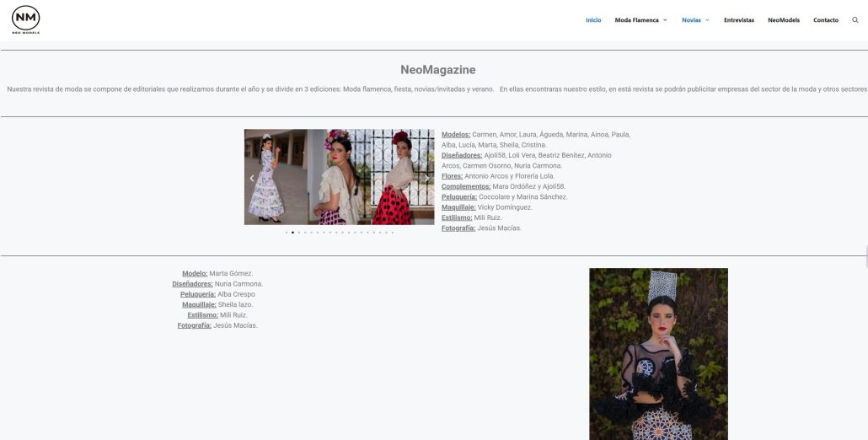The height and width of the screenshot is (440, 868).
Task: Click the Novias menu label
Action: (692, 20)
